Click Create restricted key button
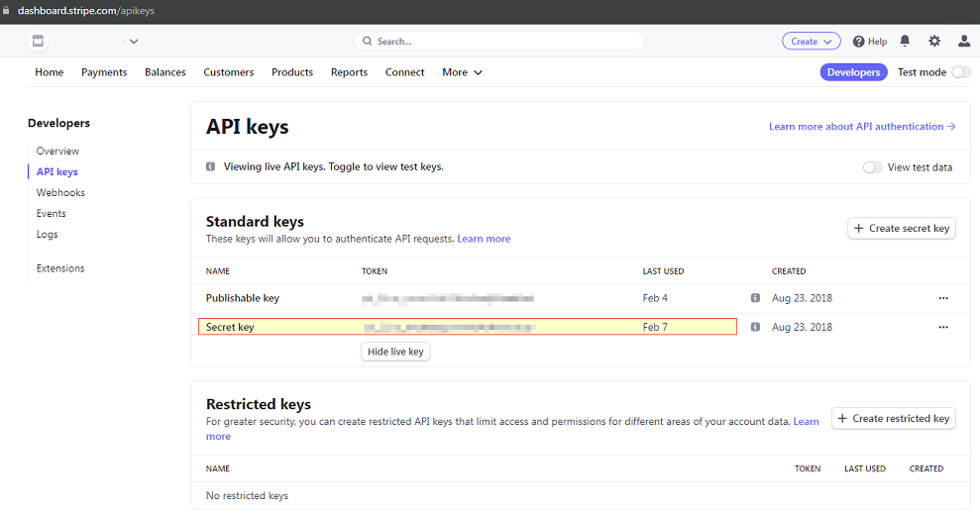The width and height of the screenshot is (980, 514). point(893,418)
